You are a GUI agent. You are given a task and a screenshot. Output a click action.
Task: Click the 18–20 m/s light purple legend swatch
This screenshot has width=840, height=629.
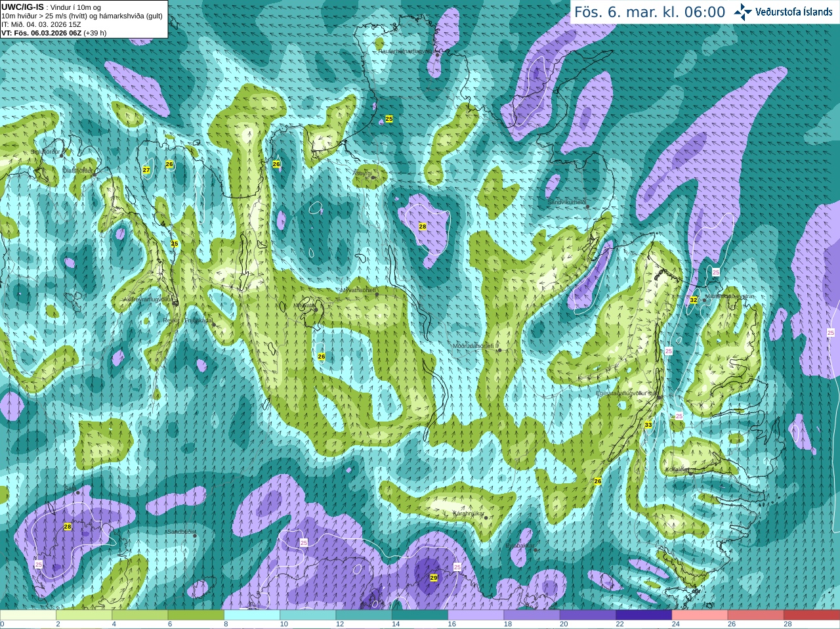coord(532,615)
